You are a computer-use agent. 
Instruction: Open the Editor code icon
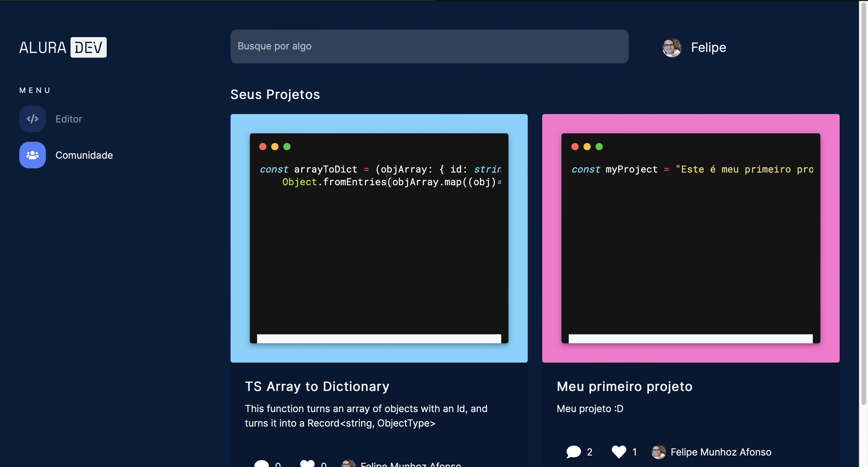[x=32, y=119]
